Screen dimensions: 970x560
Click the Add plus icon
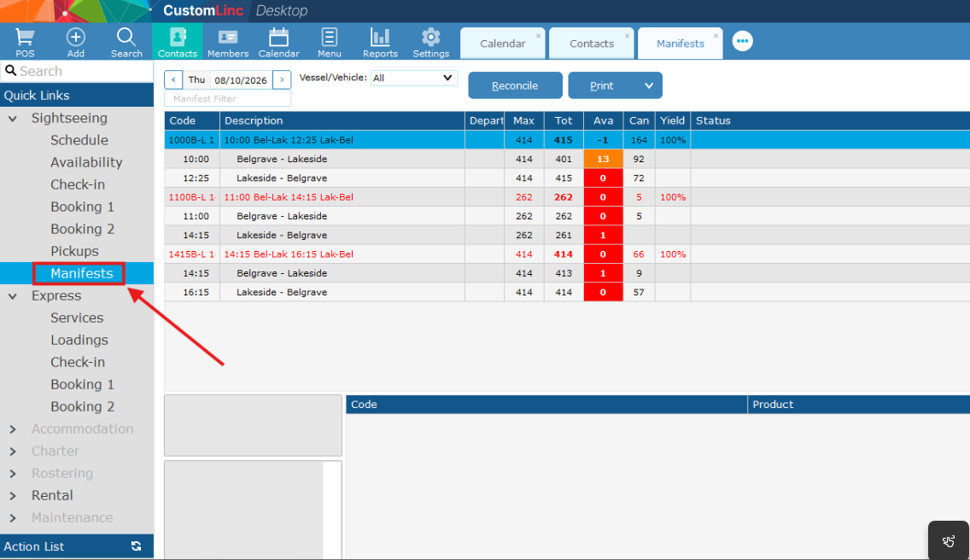point(75,42)
